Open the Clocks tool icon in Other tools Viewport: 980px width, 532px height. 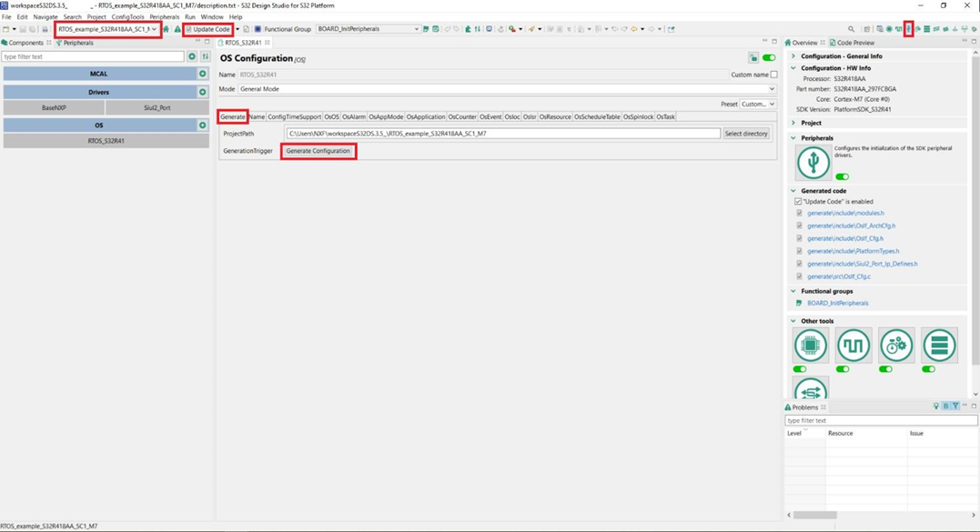[854, 345]
